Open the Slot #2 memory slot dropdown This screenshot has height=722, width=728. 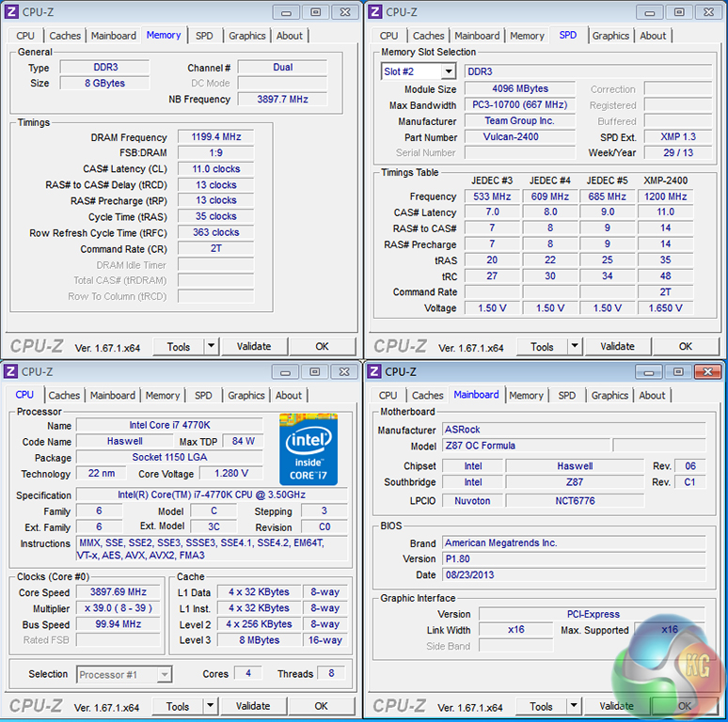point(448,71)
